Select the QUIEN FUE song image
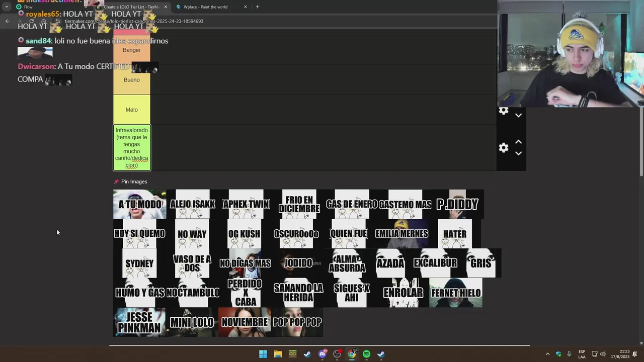The height and width of the screenshot is (362, 644). [x=349, y=234]
